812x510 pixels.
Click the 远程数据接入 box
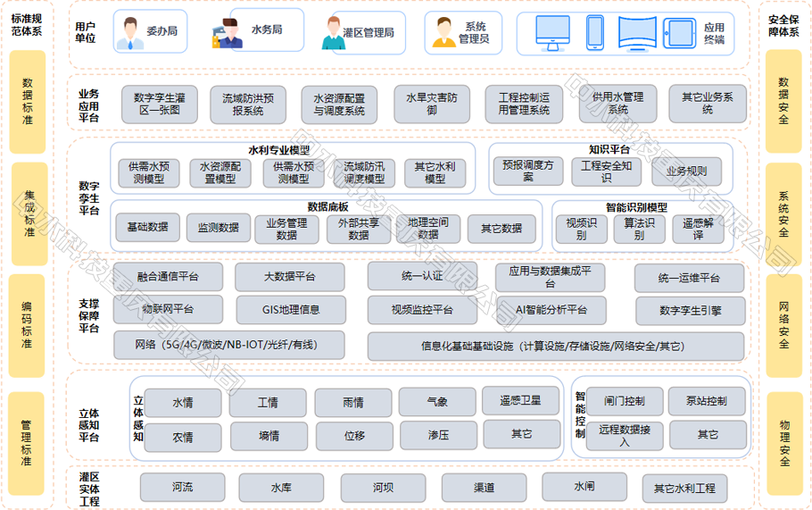pyautogui.click(x=625, y=436)
